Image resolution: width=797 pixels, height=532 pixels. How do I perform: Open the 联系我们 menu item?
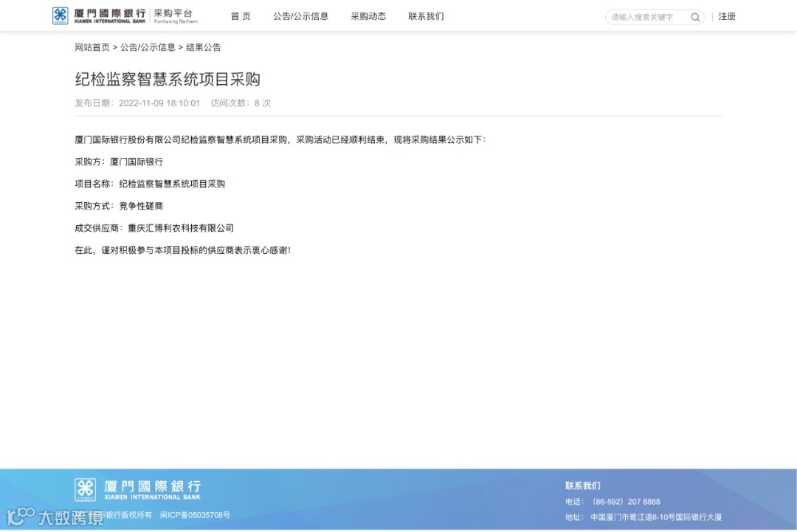click(426, 16)
